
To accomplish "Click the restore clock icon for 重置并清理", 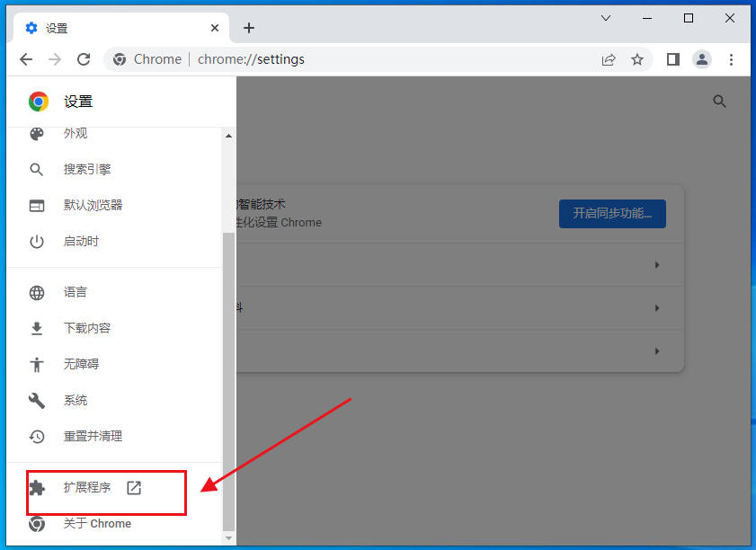I will [x=37, y=437].
